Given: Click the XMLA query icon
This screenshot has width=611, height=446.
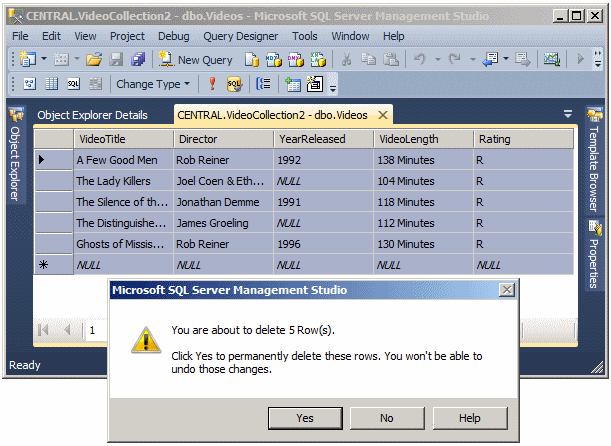Looking at the screenshot, I should click(318, 60).
